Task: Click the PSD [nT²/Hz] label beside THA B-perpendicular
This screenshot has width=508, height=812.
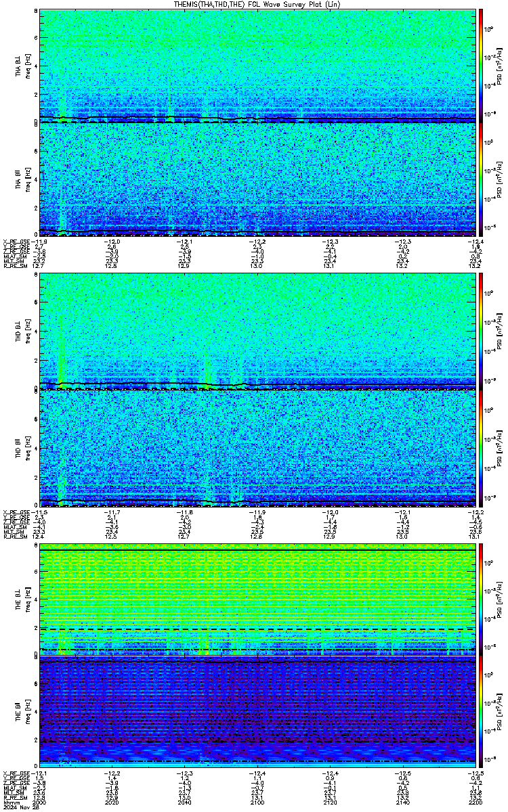Action: [499, 66]
